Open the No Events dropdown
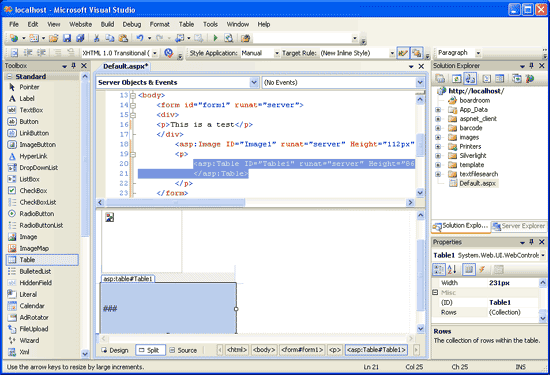 [x=420, y=82]
